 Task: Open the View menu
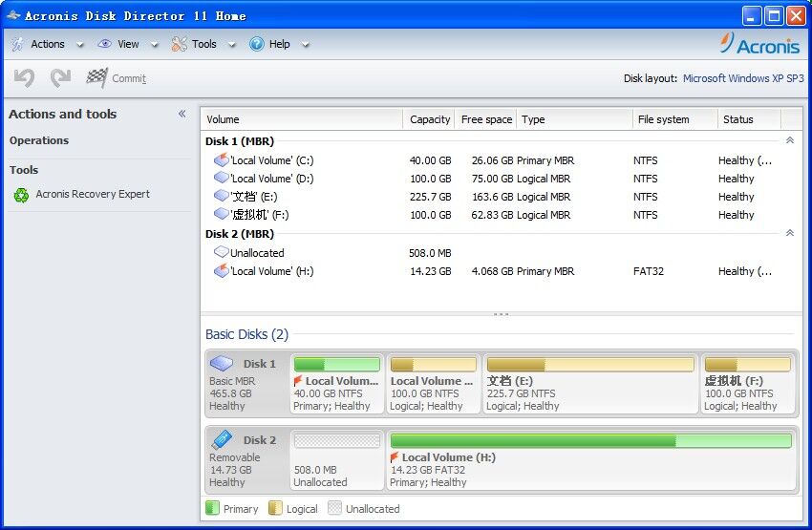(128, 44)
